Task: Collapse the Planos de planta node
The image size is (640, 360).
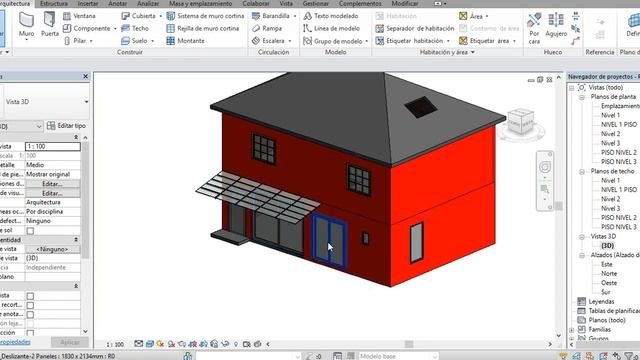Action: tap(582, 97)
